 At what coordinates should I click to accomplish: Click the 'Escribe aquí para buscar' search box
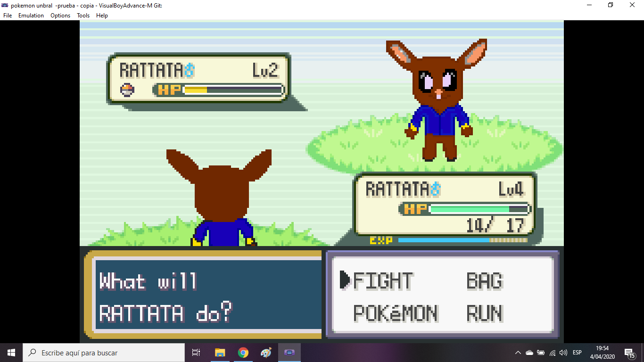[104, 353]
